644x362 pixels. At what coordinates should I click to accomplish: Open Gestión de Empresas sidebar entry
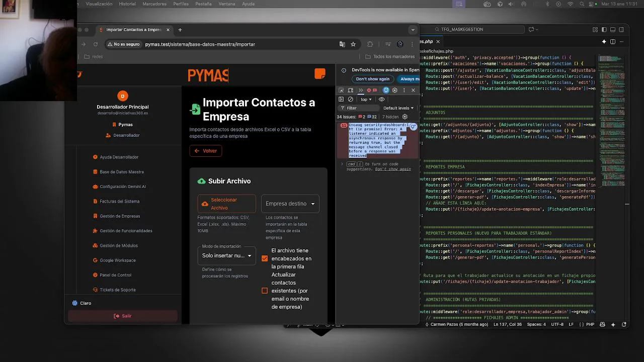(x=116, y=216)
